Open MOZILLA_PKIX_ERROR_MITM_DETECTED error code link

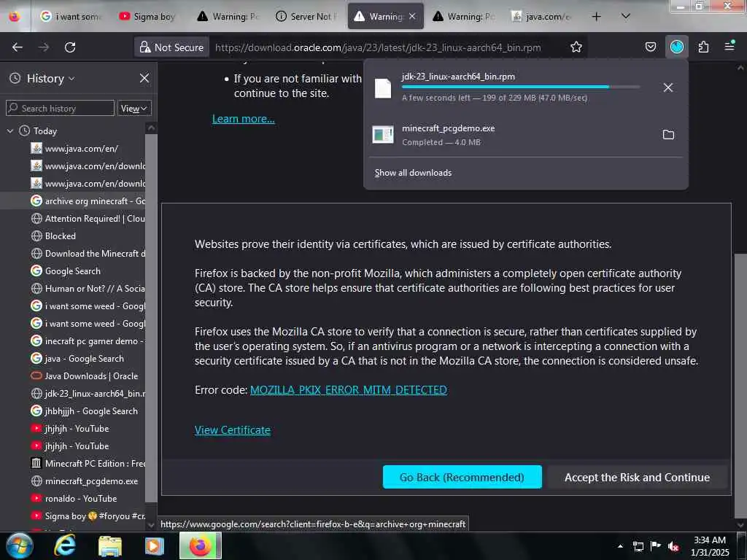click(348, 389)
